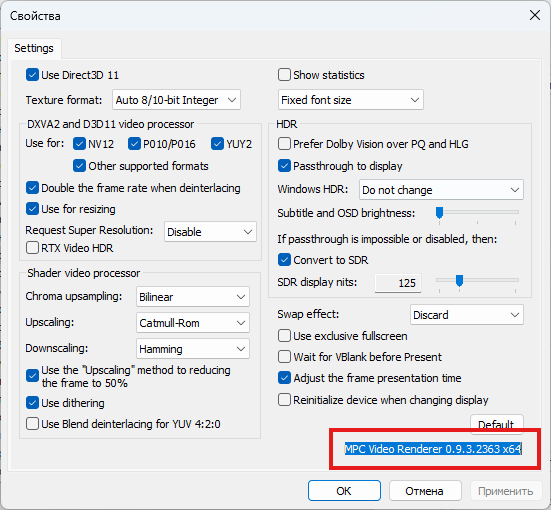Open Upscaling dropdown showing Catmull-Rom
Viewport: 551px width, 510px height.
coord(193,323)
